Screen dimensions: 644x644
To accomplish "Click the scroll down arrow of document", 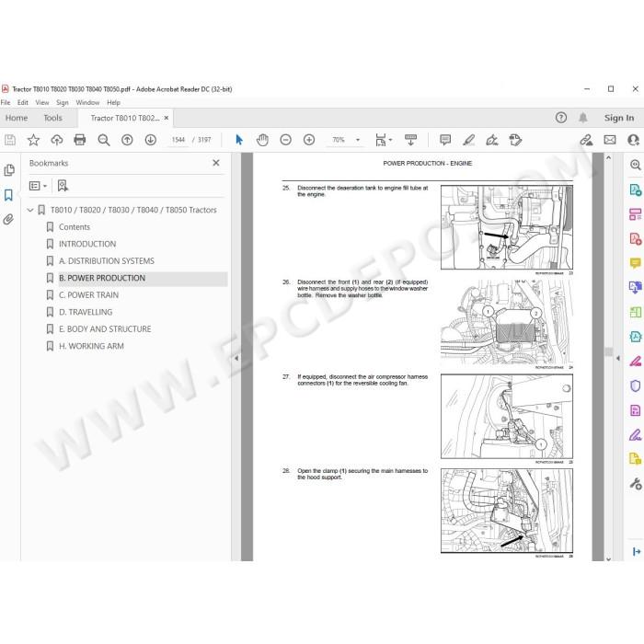I will [609, 559].
